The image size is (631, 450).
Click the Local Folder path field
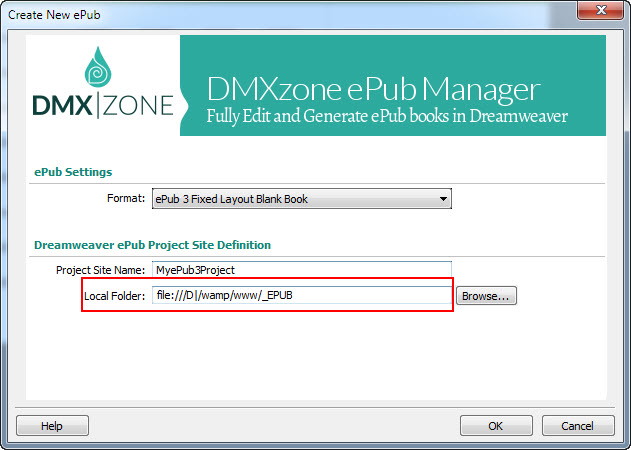[302, 295]
